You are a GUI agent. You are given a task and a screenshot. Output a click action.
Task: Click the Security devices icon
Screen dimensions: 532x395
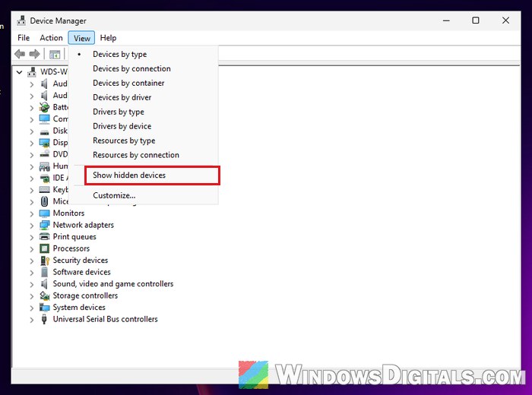tap(45, 261)
